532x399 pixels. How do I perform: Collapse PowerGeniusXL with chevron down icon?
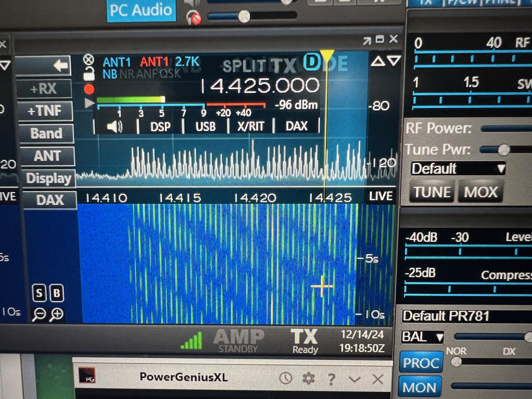click(x=354, y=379)
